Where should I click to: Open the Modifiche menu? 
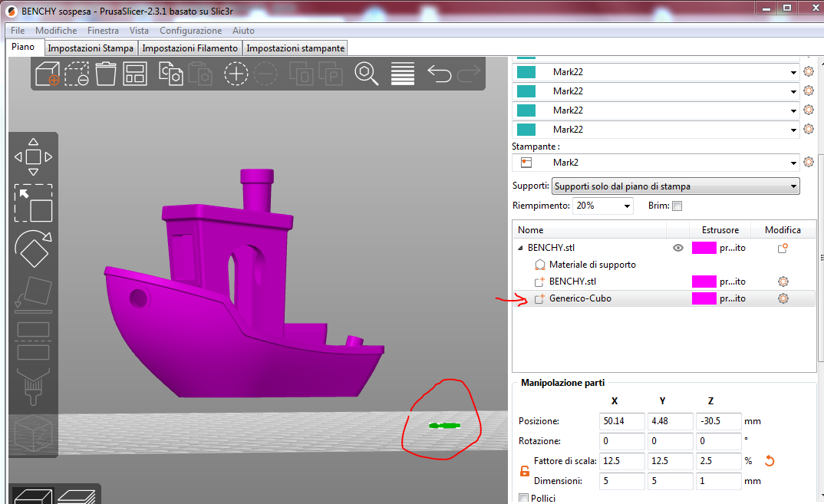pos(56,31)
